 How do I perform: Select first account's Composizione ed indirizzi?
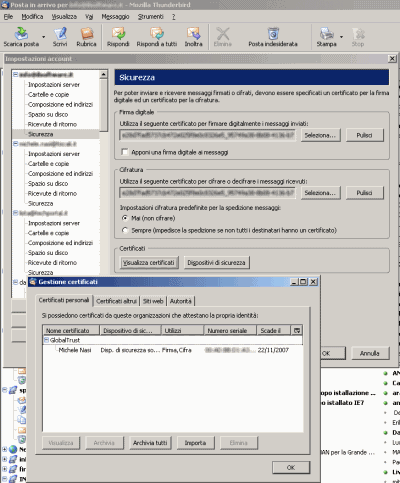click(60, 104)
